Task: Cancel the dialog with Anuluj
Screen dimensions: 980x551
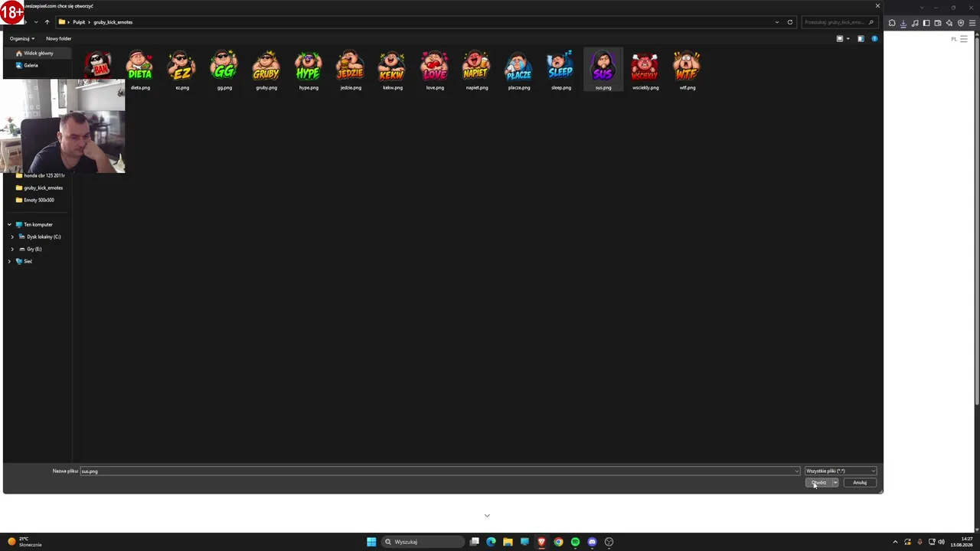Action: click(860, 483)
